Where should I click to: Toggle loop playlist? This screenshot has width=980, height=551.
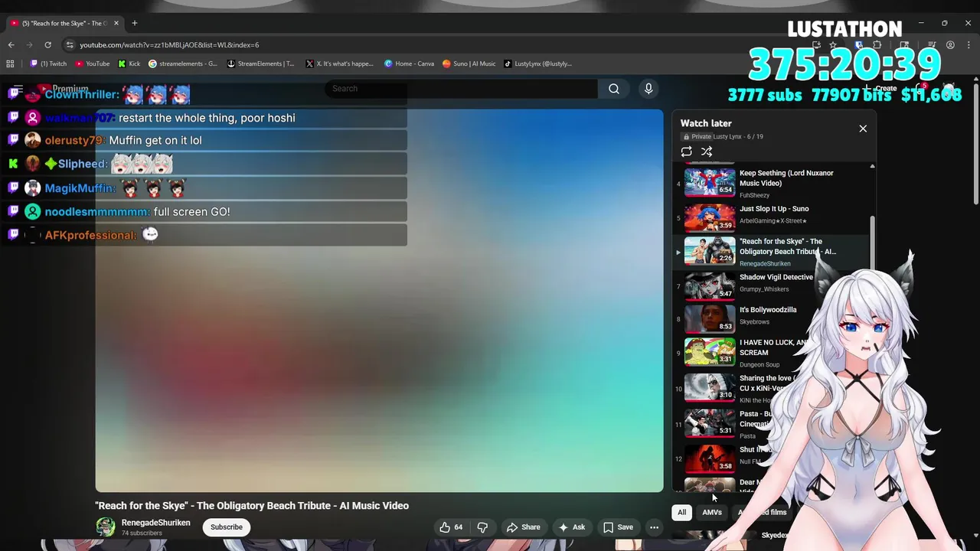[x=687, y=152]
